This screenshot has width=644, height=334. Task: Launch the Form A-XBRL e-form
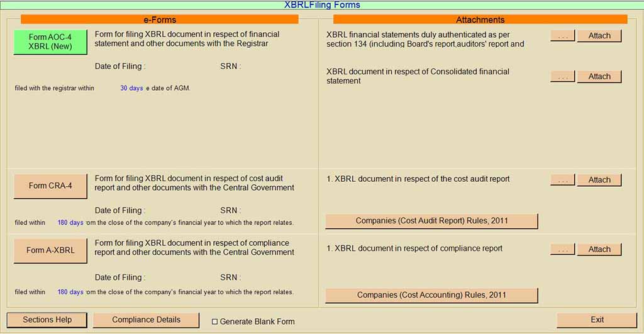coord(50,250)
